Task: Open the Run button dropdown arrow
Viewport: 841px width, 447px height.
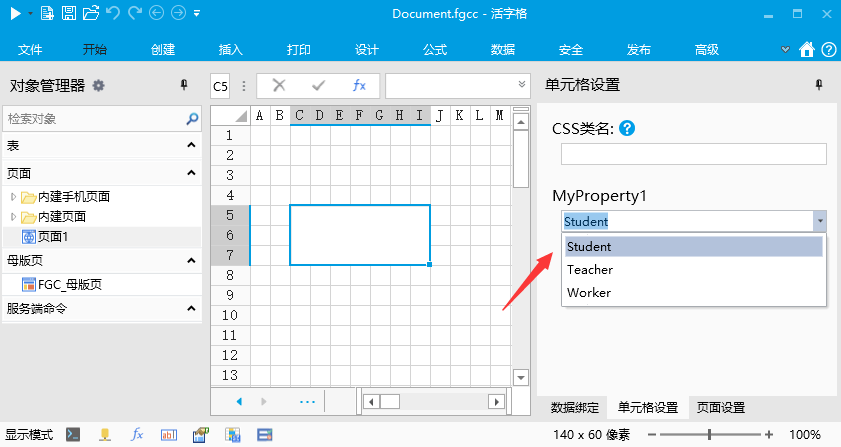Action: 30,13
